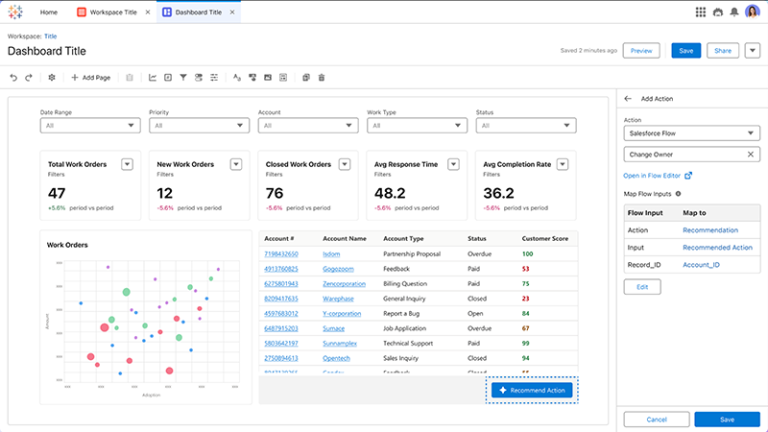Expand the Priority filter dropdown
Screen dimensions: 768x432
(x=198, y=125)
